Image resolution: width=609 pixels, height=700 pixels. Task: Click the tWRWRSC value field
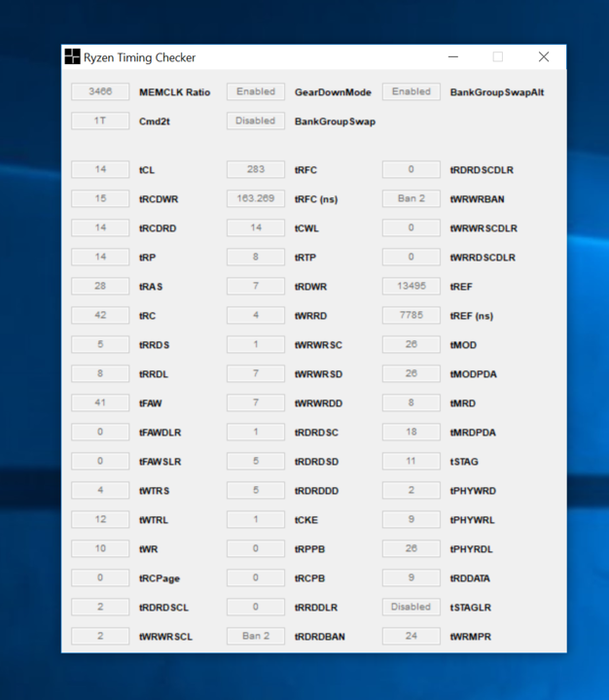click(256, 344)
